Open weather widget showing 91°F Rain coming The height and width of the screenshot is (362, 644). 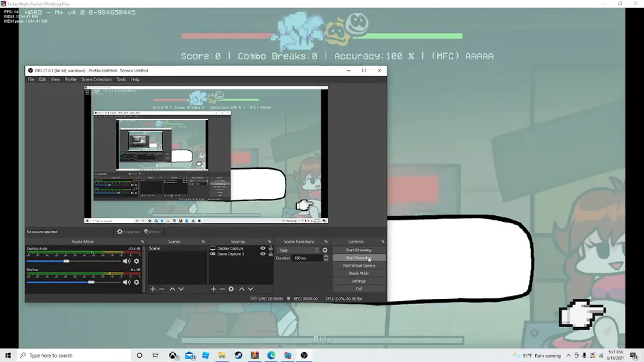point(537,356)
